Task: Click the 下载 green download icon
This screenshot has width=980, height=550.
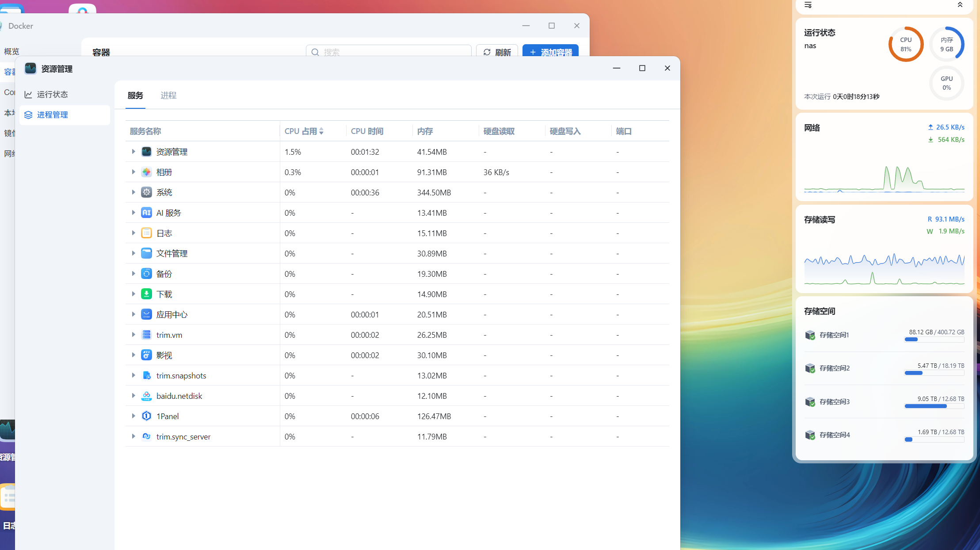Action: click(x=146, y=294)
